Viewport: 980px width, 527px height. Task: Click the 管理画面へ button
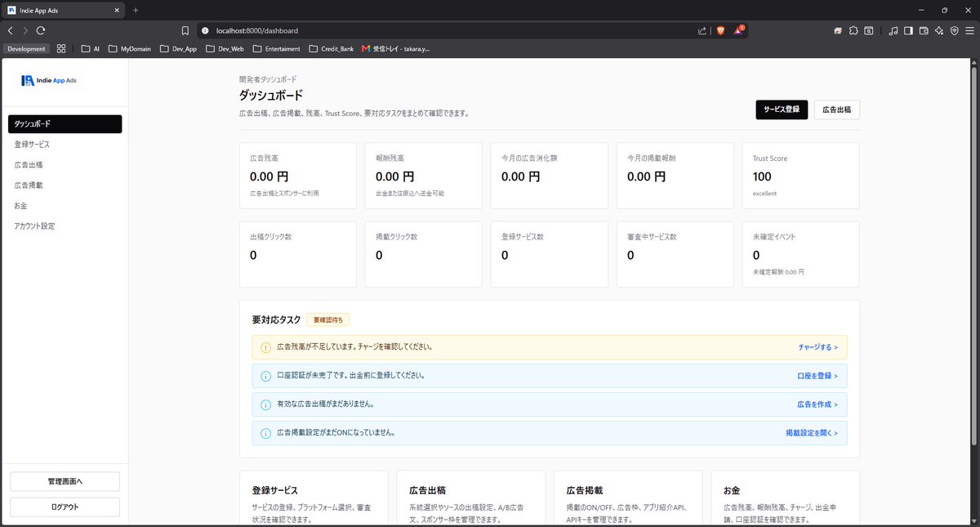coord(65,481)
